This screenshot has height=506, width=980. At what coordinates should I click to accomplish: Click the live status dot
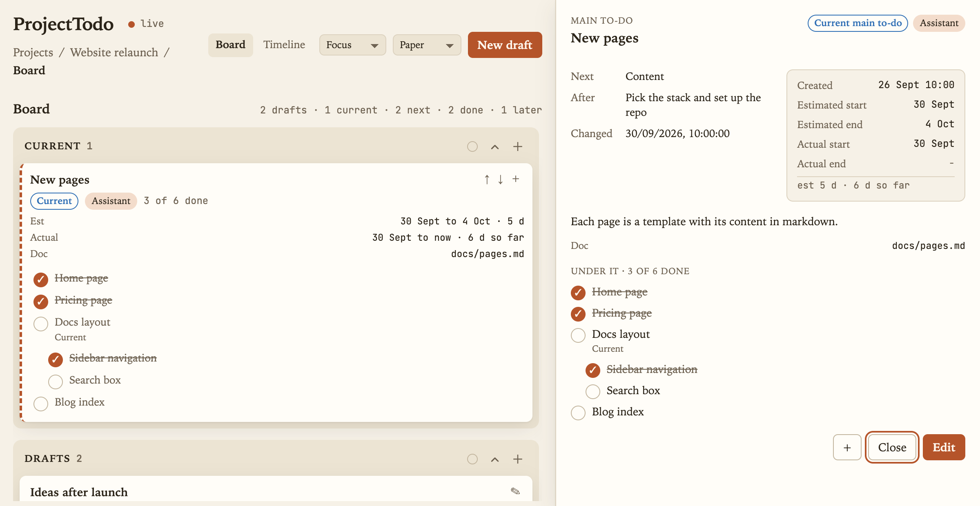pyautogui.click(x=131, y=24)
